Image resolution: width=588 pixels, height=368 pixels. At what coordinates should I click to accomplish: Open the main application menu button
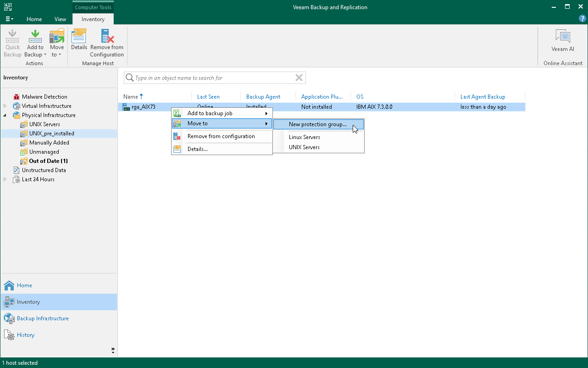click(9, 19)
